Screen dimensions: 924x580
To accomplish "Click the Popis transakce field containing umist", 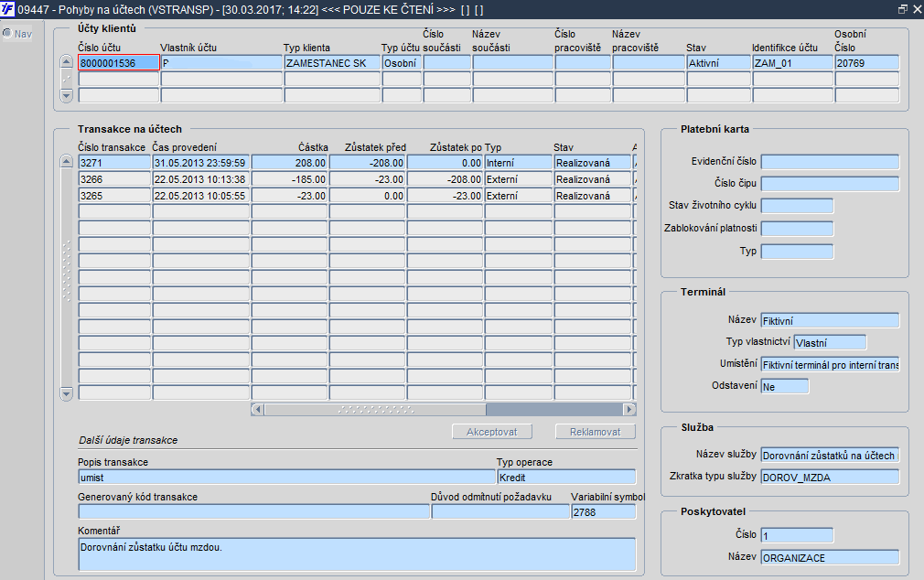I will 286,478.
